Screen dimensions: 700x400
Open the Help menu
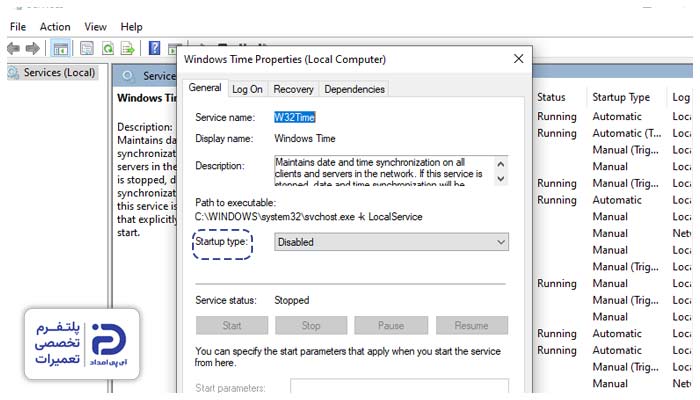click(131, 27)
